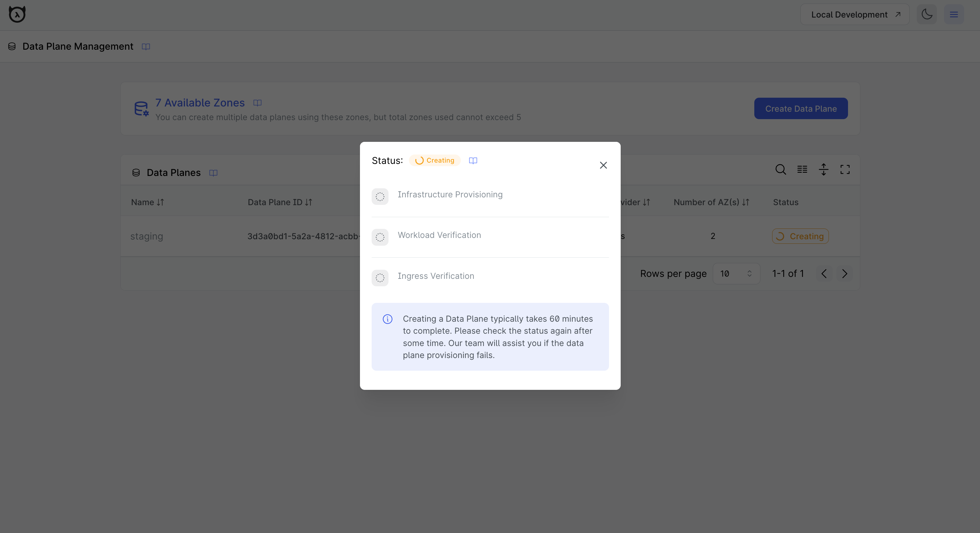
Task: Click the app logo in the top-left corner
Action: (17, 14)
